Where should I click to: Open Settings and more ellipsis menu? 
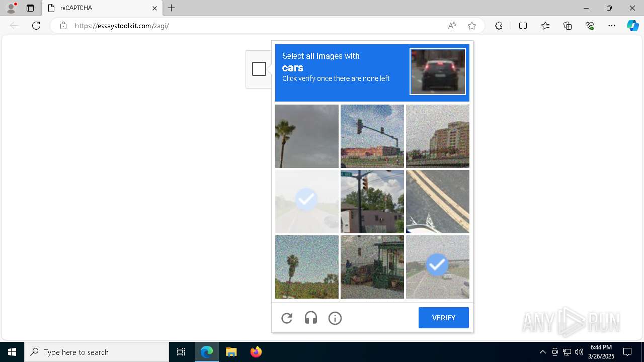click(612, 26)
